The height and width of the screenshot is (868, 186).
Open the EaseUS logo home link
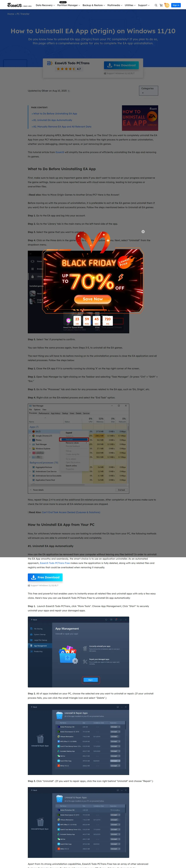pyautogui.click(x=19, y=5)
